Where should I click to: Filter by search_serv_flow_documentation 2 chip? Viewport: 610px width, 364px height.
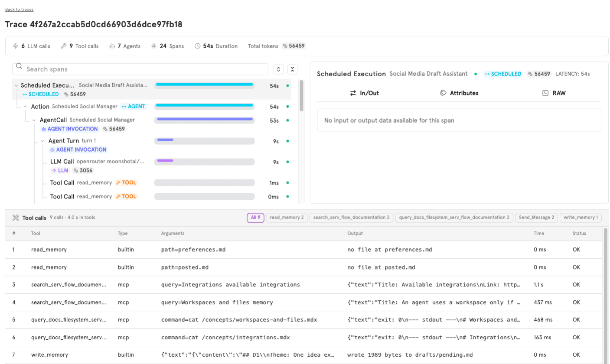click(351, 218)
